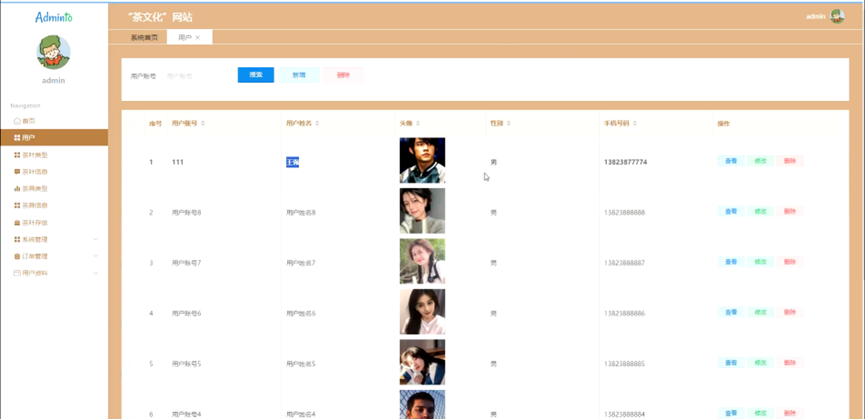The height and width of the screenshot is (419, 865).
Task: Expand the 订单管理 submenu chevron
Action: pos(95,256)
